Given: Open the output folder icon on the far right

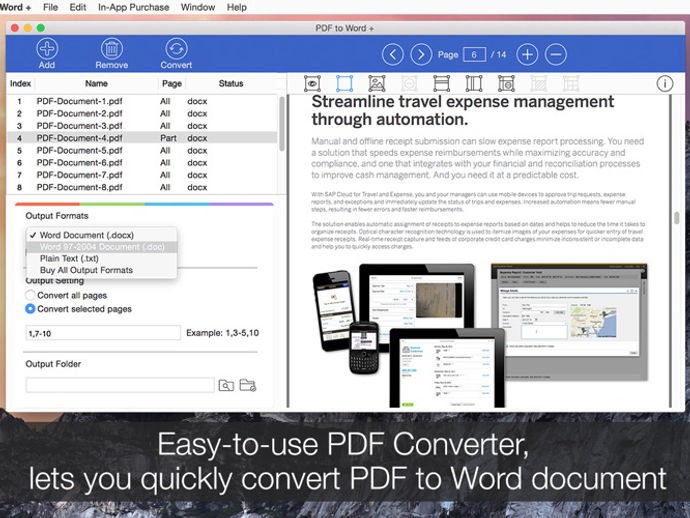Looking at the screenshot, I should pos(248,385).
